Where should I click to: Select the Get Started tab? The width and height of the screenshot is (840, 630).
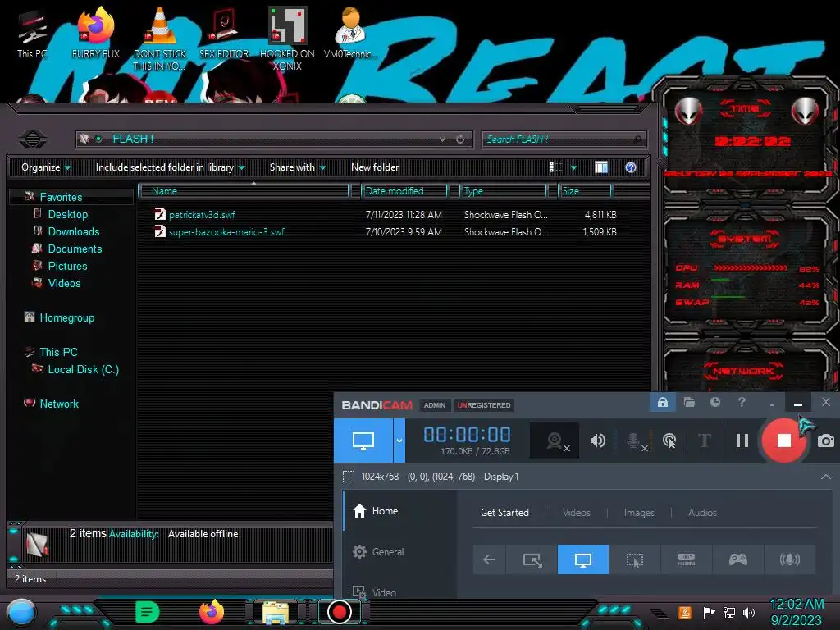tap(504, 513)
